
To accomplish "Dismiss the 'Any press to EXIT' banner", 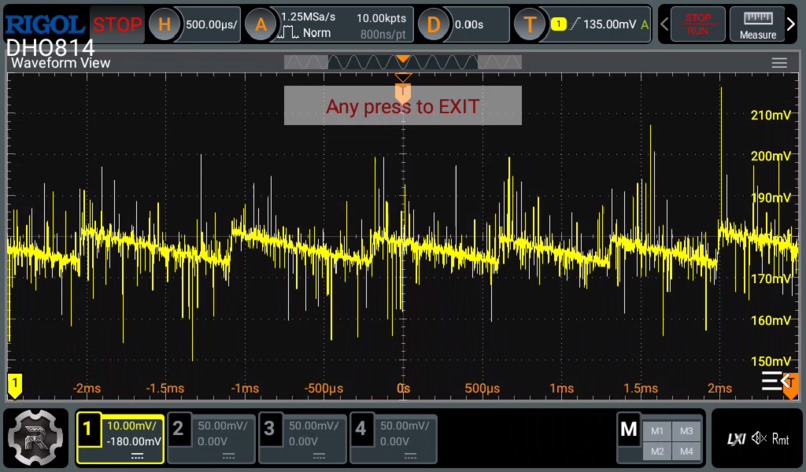I will click(x=402, y=105).
